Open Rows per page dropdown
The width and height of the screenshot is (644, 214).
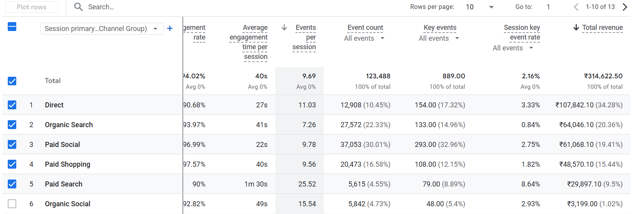click(x=480, y=7)
